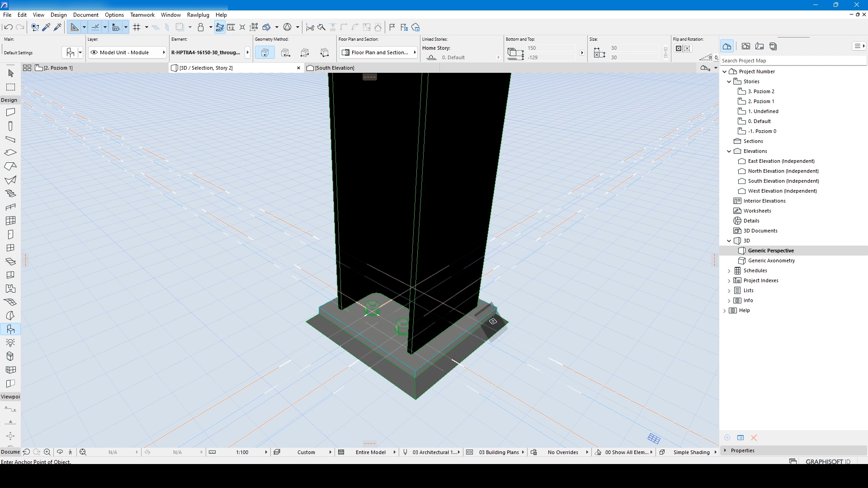Screen dimensions: 868x488
Task: Open the Measure tool
Action: (x=231, y=27)
